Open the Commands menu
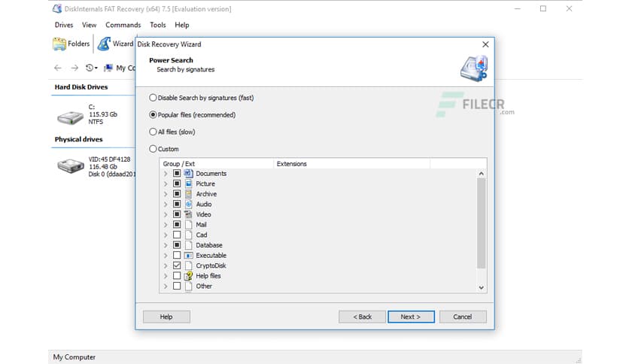 click(x=123, y=25)
